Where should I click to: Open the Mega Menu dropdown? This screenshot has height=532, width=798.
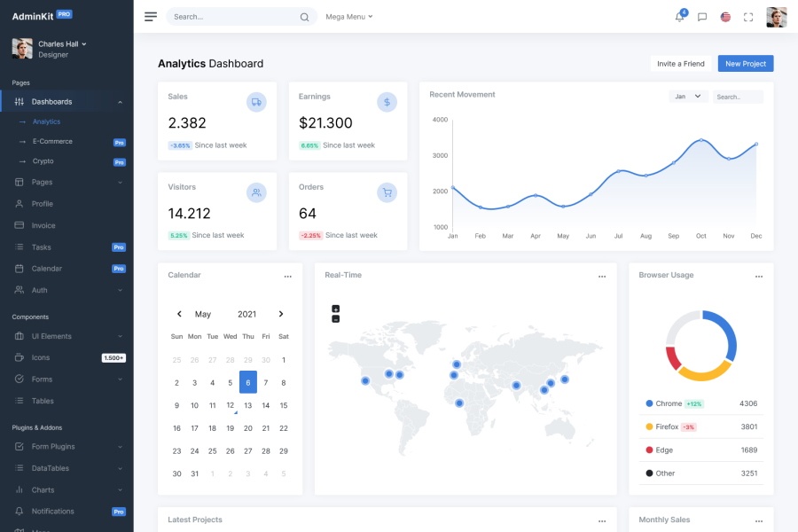point(349,16)
